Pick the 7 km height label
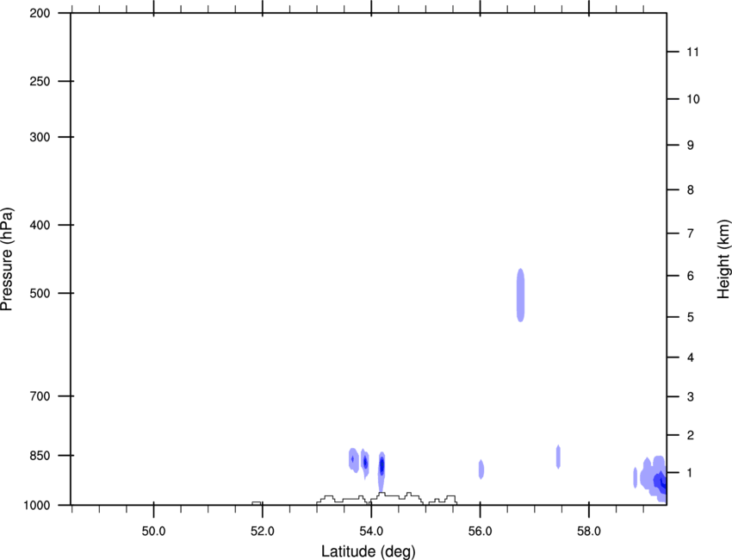This screenshot has width=732, height=560. pos(691,233)
